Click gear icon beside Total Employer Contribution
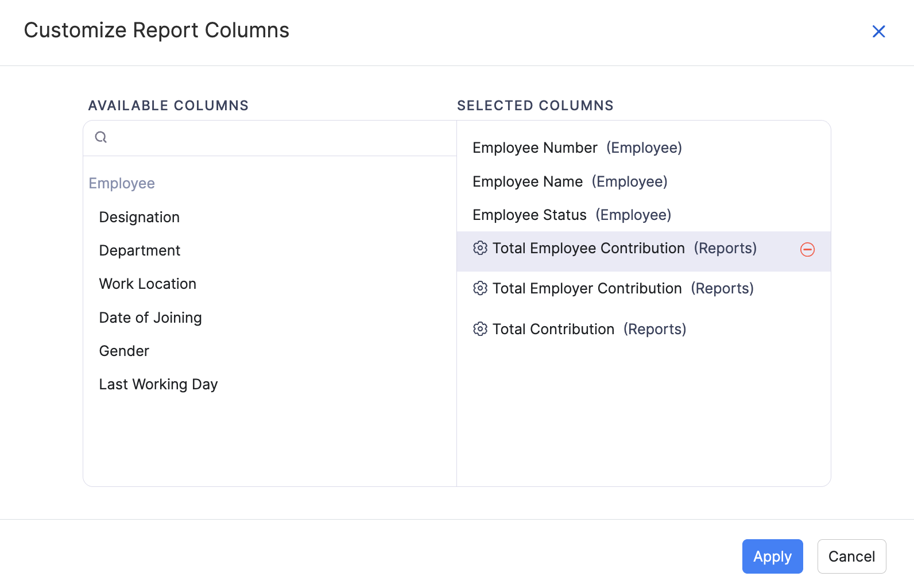Screen dimensions: 914x588 pyautogui.click(x=480, y=288)
